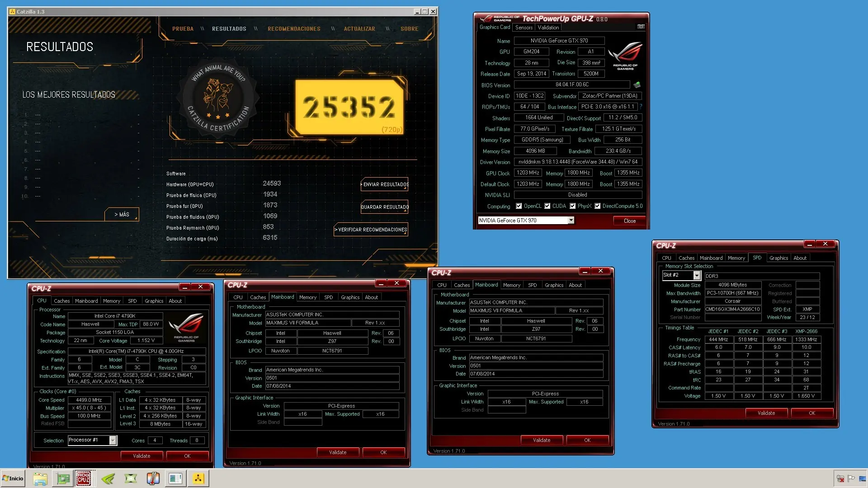Open RECOMENDACIONES tab in Catzilla

pos(294,29)
